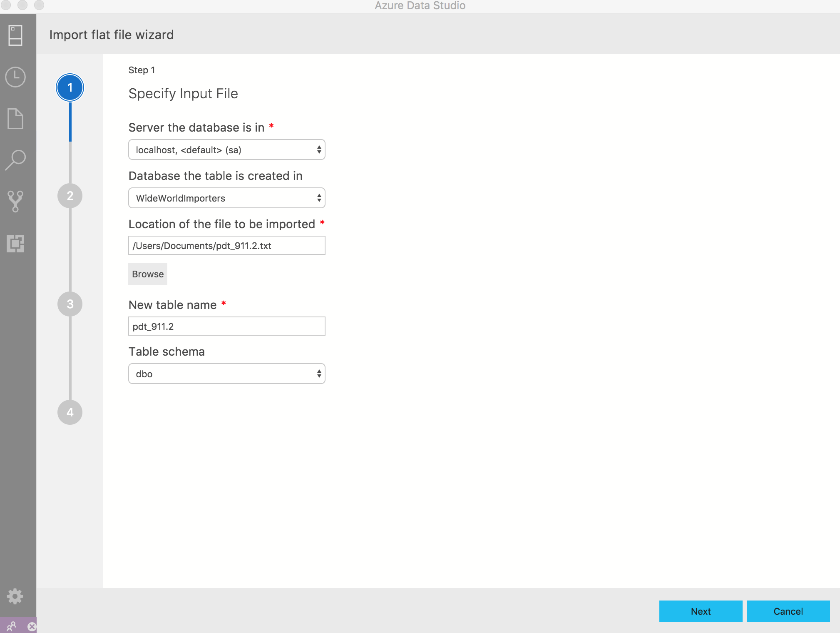
Task: Click the Settings gear icon
Action: tap(16, 596)
